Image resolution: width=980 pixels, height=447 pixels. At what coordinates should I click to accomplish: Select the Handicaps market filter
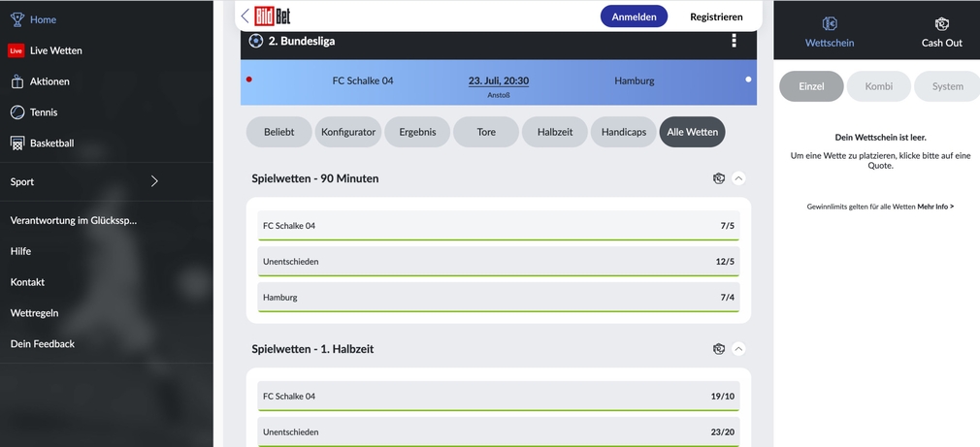[x=623, y=132]
